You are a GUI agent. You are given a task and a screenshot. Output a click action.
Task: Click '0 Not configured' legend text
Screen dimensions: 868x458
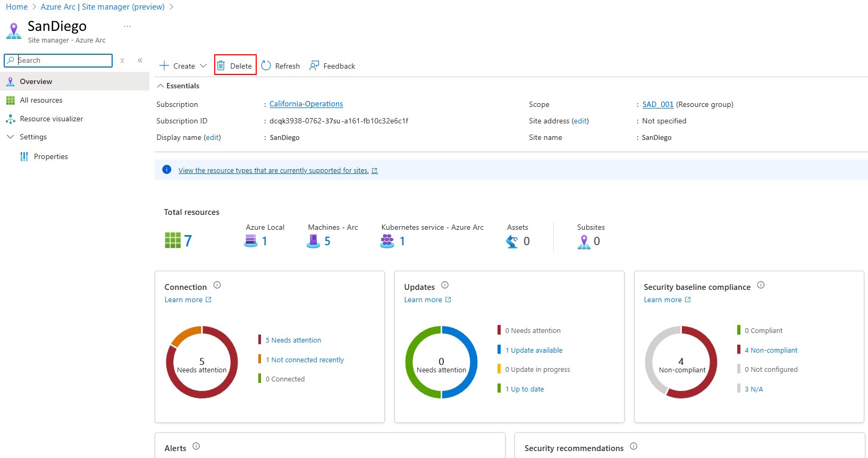[771, 369]
